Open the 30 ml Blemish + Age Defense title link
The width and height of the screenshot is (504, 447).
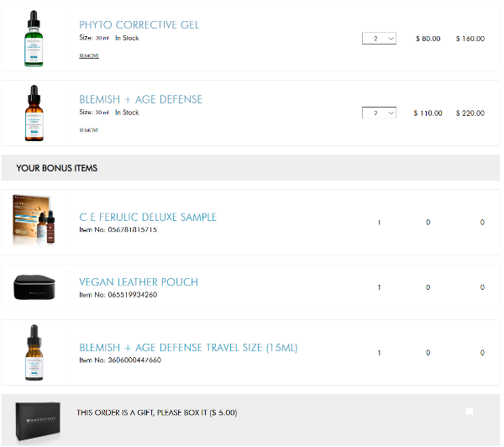pyautogui.click(x=140, y=99)
